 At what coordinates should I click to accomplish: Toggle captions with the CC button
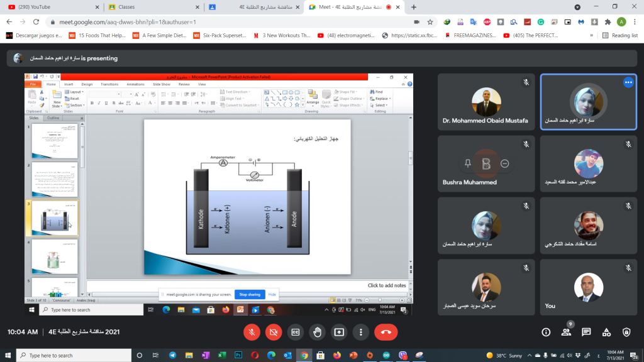pyautogui.click(x=295, y=332)
